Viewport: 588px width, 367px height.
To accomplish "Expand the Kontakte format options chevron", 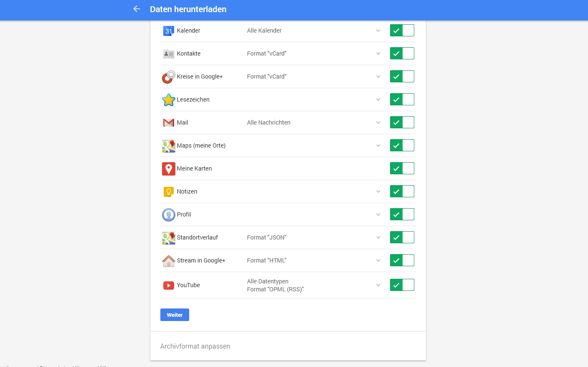I will (x=378, y=54).
